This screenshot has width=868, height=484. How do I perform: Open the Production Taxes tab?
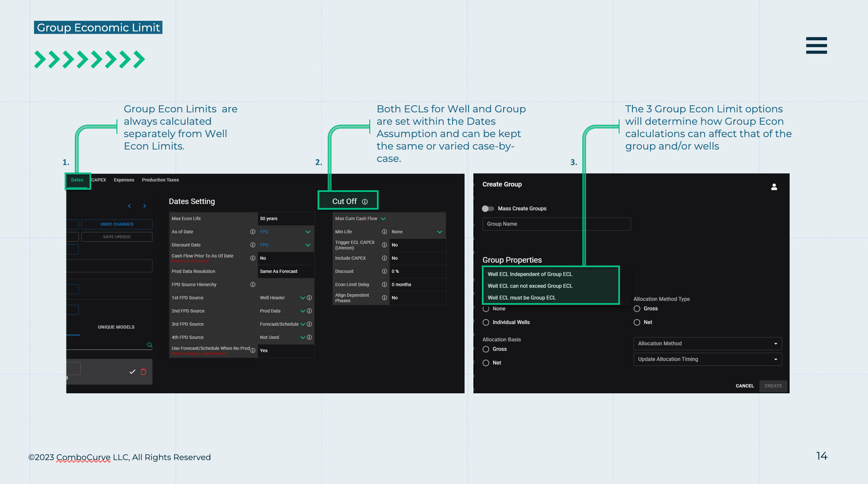[160, 180]
